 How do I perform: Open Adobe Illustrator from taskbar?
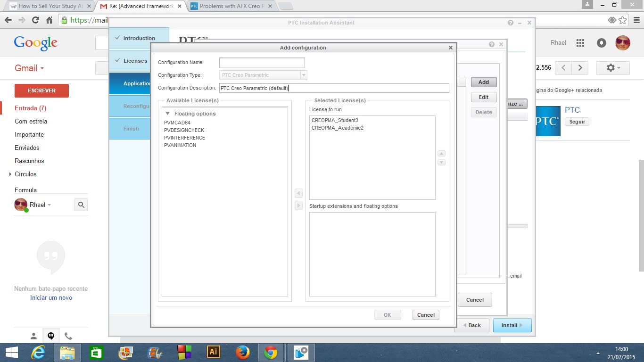tap(214, 352)
